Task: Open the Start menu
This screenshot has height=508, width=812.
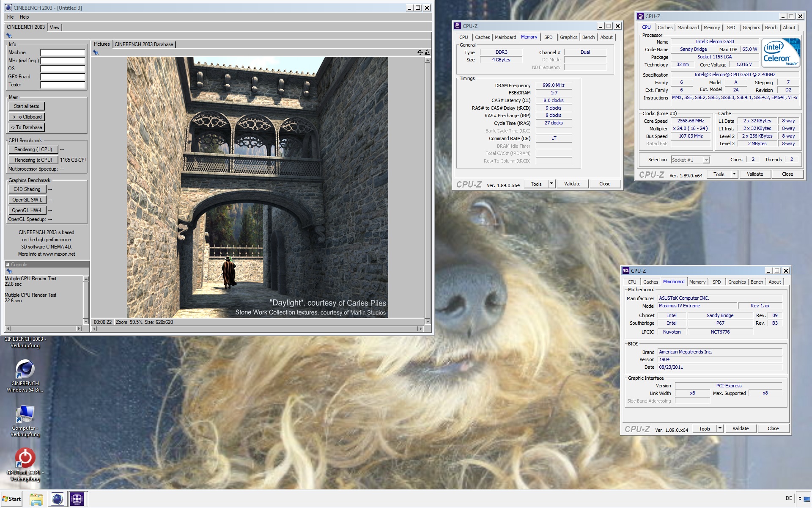Action: (11, 499)
